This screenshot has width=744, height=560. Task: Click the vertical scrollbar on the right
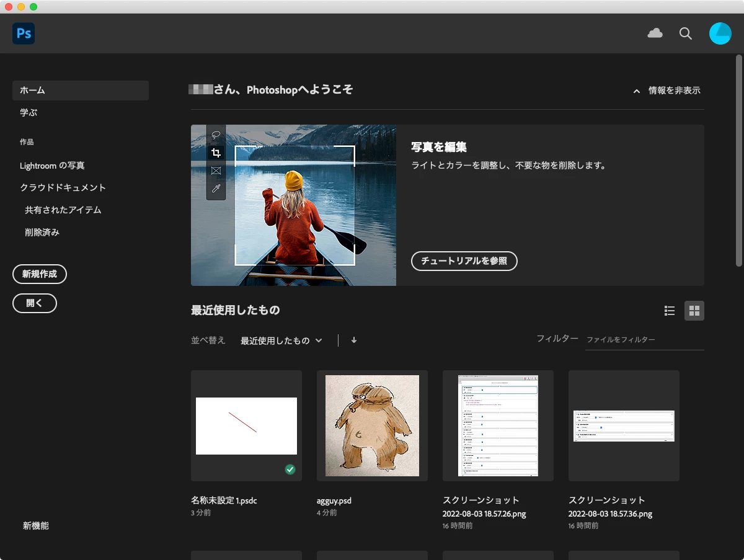tap(738, 161)
